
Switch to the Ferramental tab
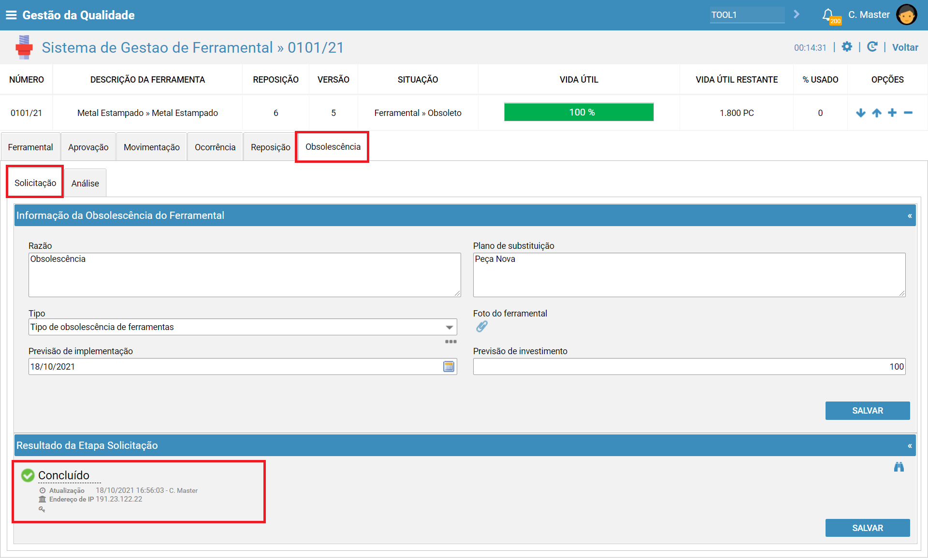[30, 147]
